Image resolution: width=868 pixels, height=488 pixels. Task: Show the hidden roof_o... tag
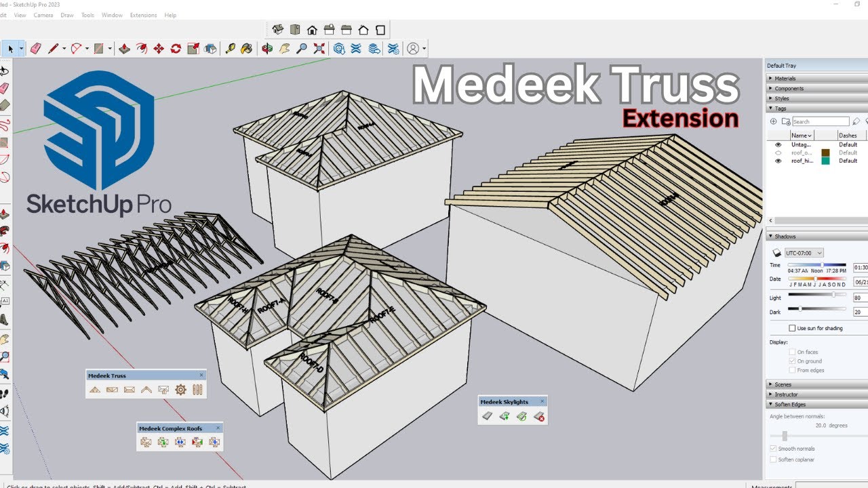pos(778,152)
